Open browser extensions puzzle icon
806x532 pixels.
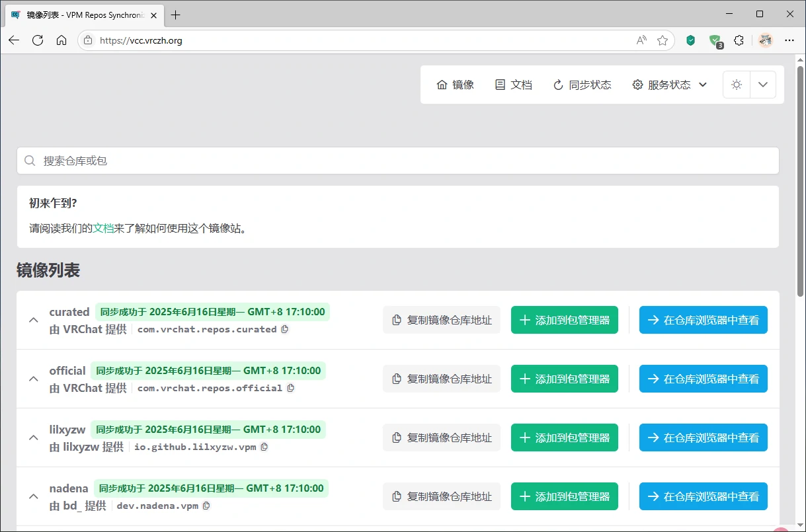[x=739, y=40]
